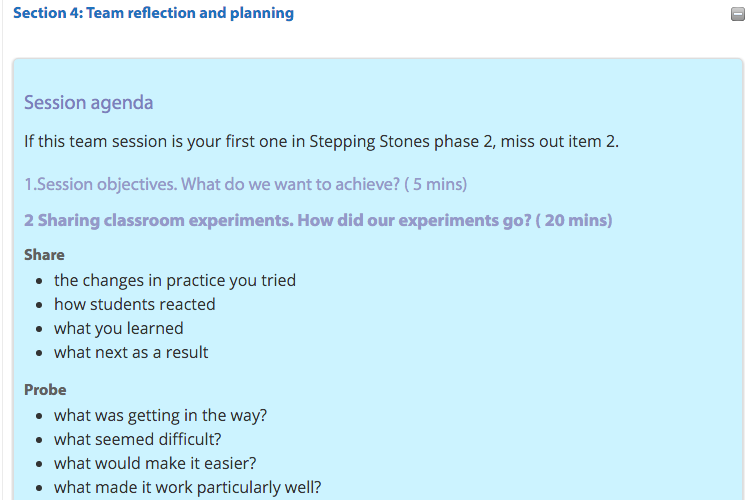Click the Share subheading
The width and height of the screenshot is (753, 500).
44,255
